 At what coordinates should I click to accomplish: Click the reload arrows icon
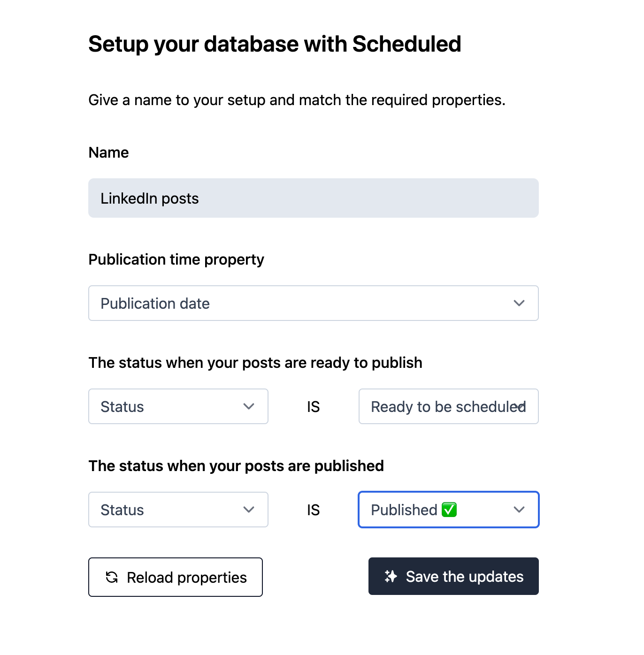(x=112, y=577)
